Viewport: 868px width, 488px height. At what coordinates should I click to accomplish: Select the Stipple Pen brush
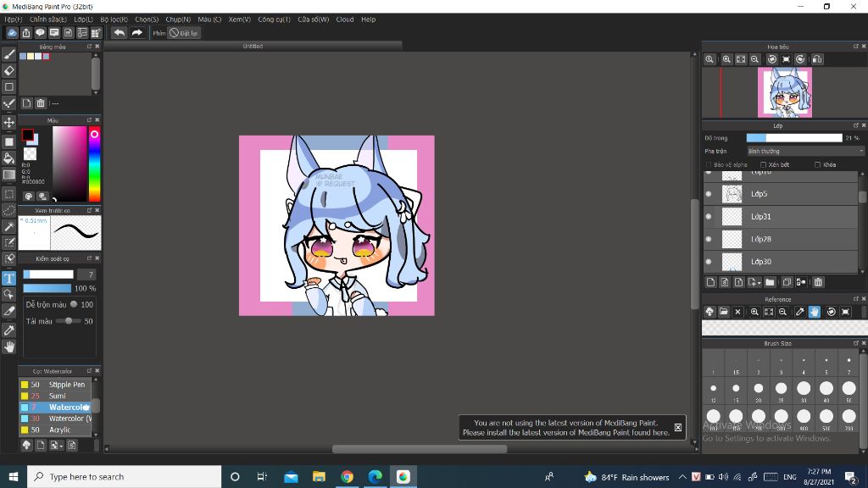[x=55, y=385]
